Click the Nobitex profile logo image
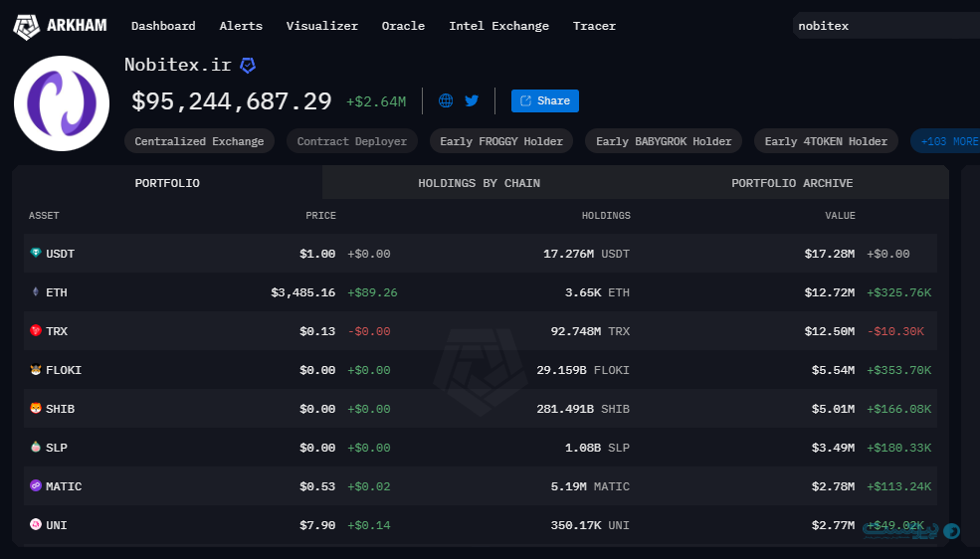This screenshot has width=980, height=559. pos(62,103)
